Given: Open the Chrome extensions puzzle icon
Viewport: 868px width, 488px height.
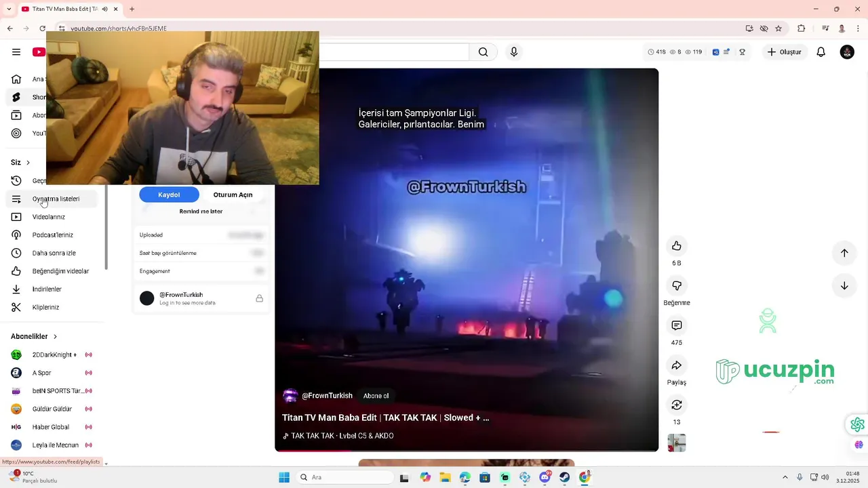Looking at the screenshot, I should click(802, 28).
